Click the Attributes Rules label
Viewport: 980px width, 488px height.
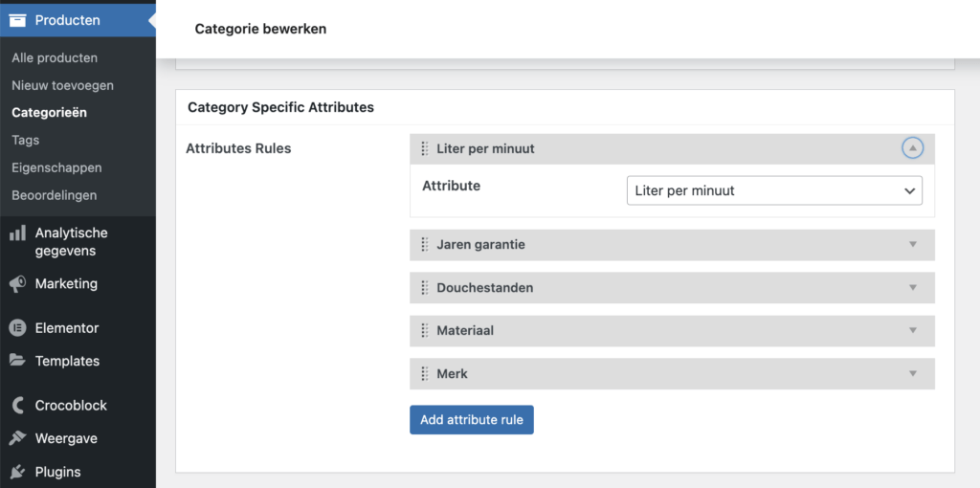point(238,148)
